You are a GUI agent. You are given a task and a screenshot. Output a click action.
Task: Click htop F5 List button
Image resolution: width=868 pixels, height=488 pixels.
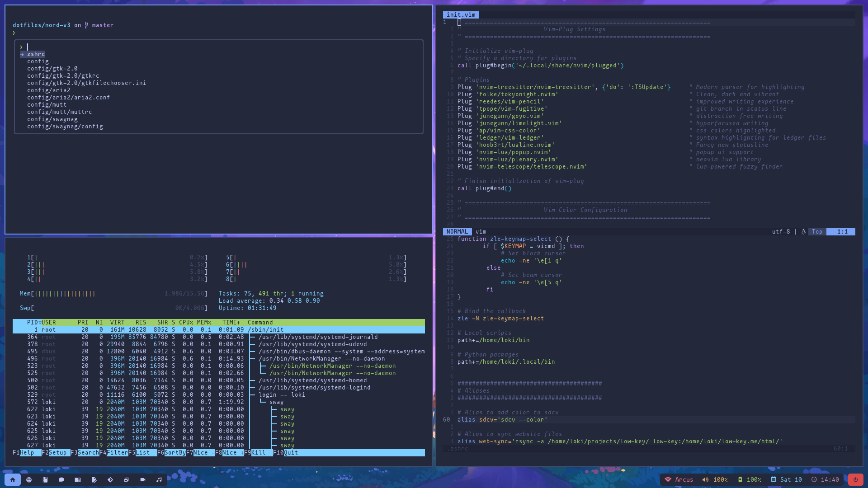143,453
